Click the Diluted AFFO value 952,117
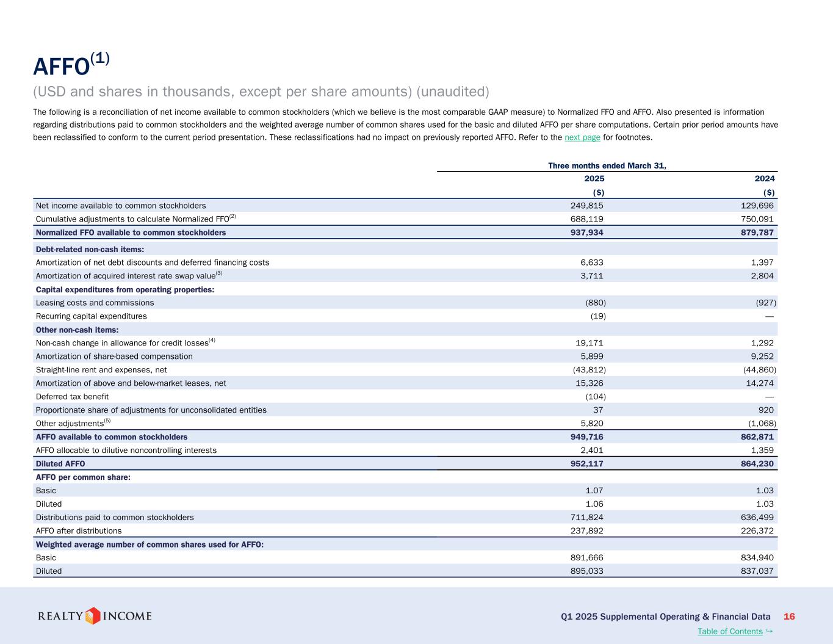Image resolution: width=833 pixels, height=644 pixels. (x=585, y=464)
